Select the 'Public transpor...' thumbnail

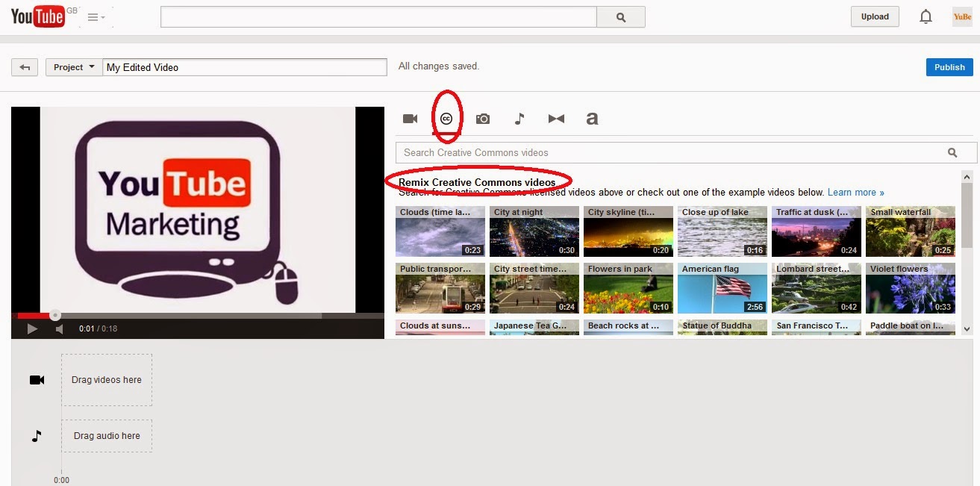440,288
